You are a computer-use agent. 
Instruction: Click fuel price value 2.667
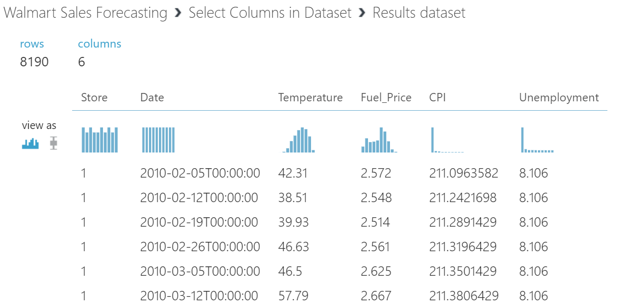(376, 296)
